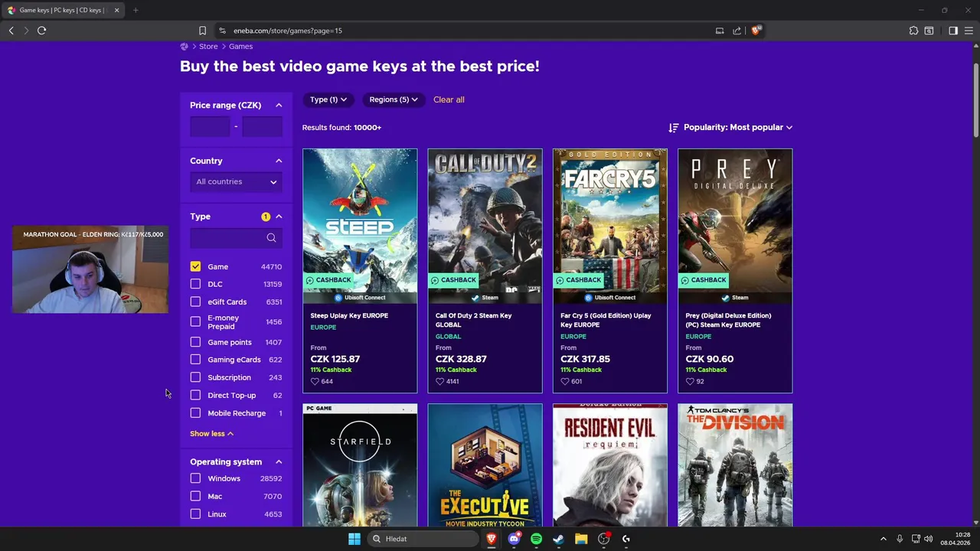Screen dimensions: 980x551
Task: Open Discord from the taskbar
Action: (514, 539)
